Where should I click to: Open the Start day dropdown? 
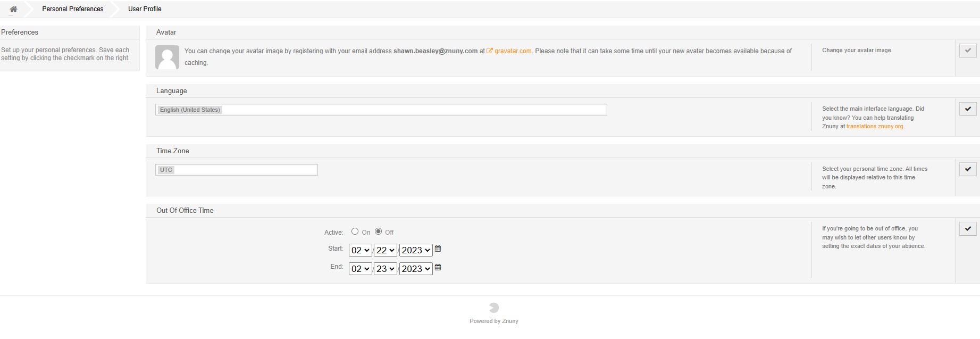[385, 250]
